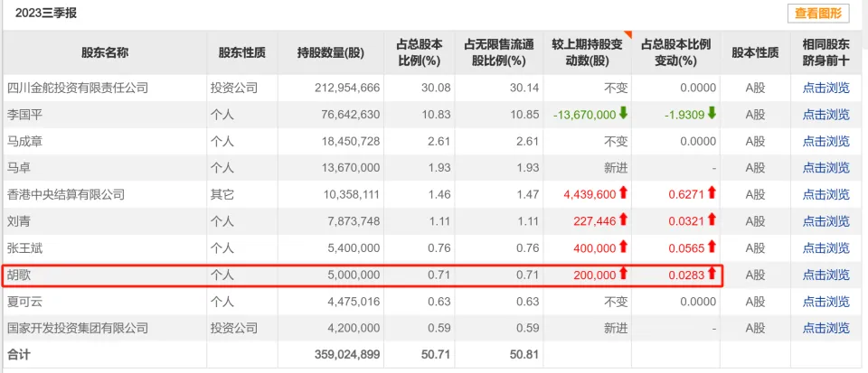Click red up arrow beside 0.6271
868x373 pixels.
712,194
